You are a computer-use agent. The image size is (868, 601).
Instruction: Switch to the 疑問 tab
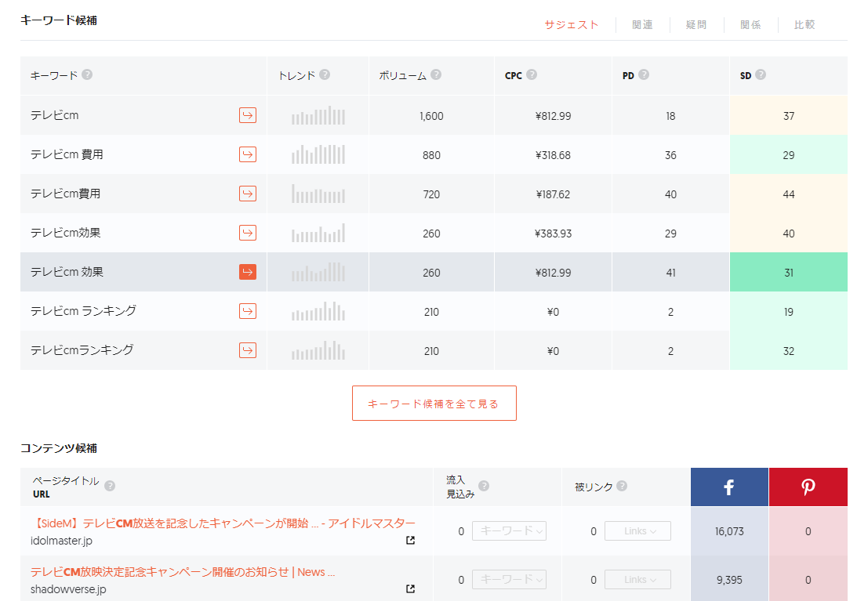coord(696,25)
